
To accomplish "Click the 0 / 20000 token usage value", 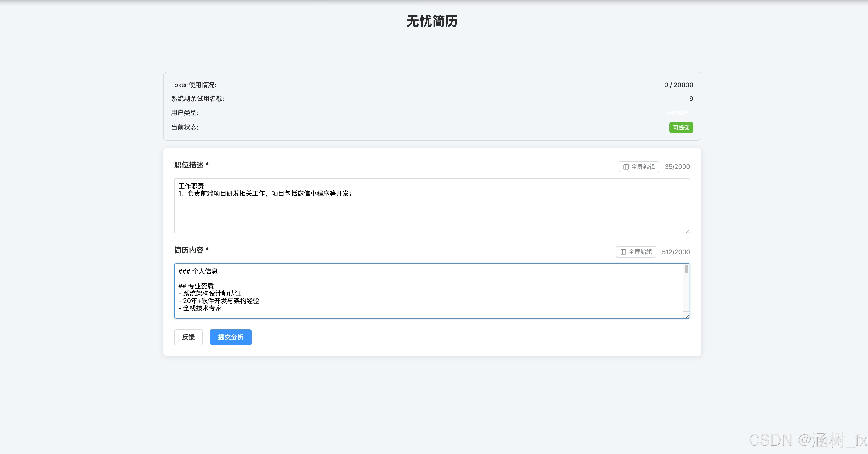I will 678,85.
